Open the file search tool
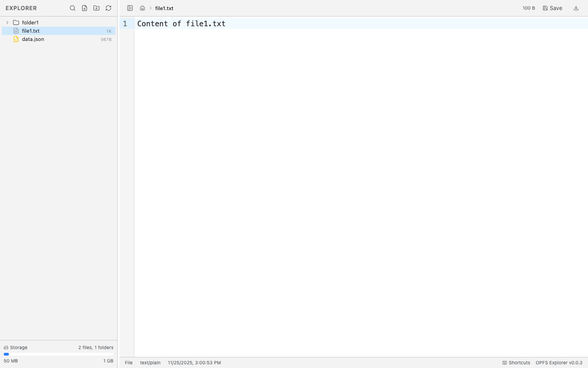Viewport: 588px width, 368px height. [x=73, y=8]
